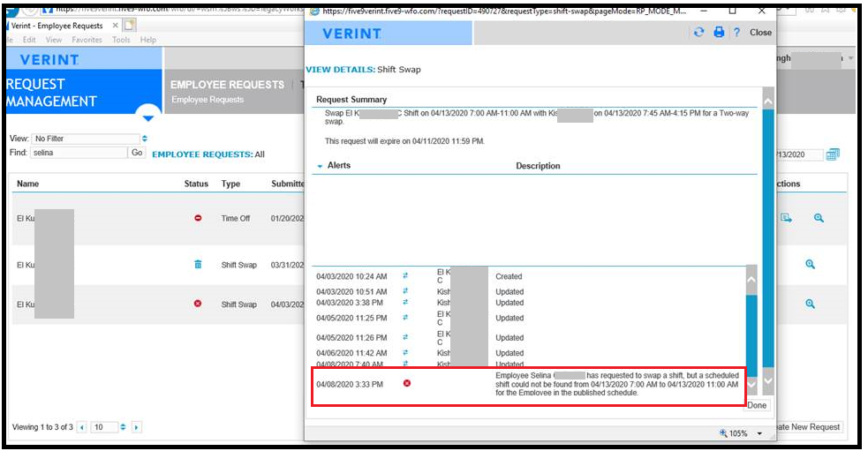Screen dimensions: 868x451
Task: Click the edit request icon on Time Off row
Action: coord(786,218)
